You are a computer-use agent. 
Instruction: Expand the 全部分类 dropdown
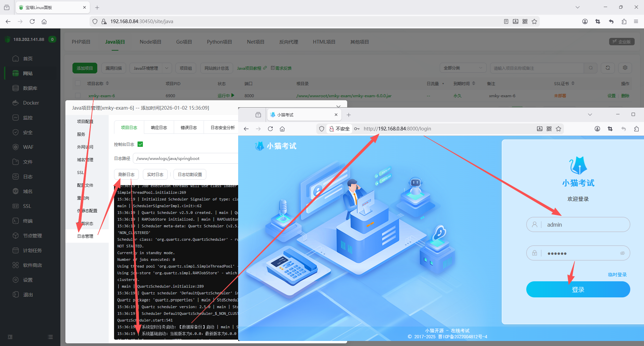pos(463,68)
